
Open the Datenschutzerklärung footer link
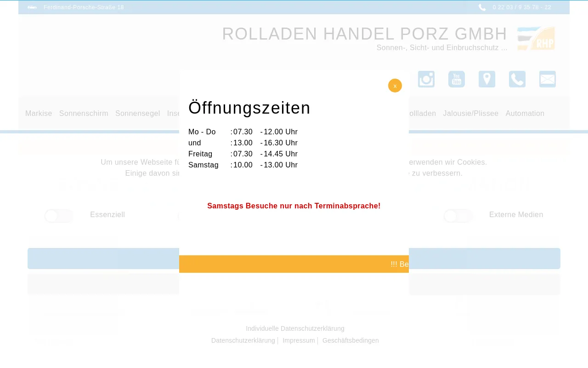pyautogui.click(x=243, y=340)
